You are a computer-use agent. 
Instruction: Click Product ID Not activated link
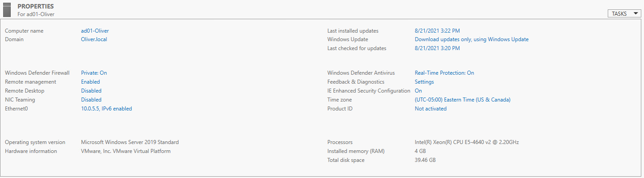tap(431, 109)
